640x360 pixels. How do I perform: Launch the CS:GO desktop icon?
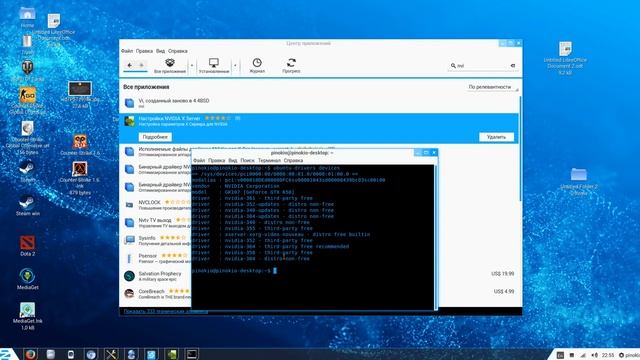(27, 100)
